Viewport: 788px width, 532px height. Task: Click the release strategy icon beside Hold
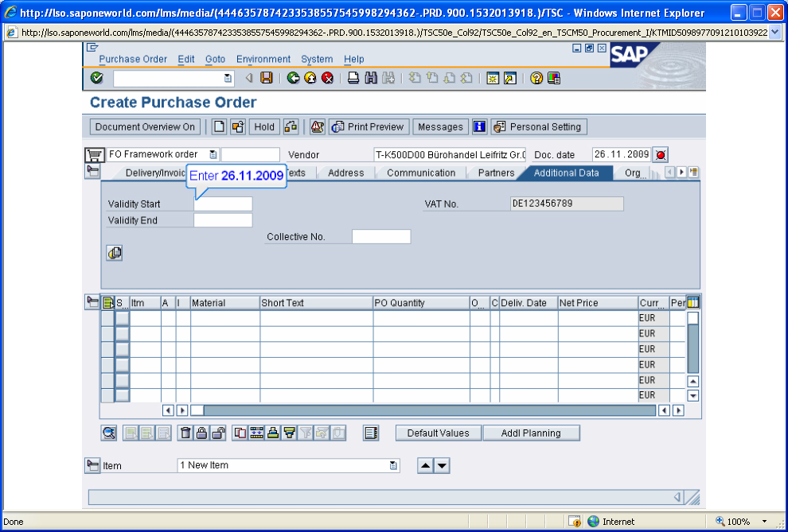[291, 126]
